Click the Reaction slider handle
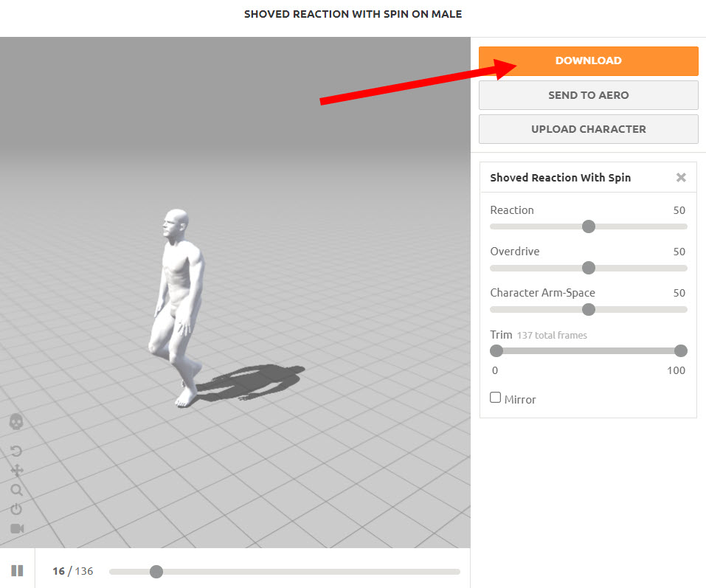The image size is (706, 588). (x=589, y=226)
